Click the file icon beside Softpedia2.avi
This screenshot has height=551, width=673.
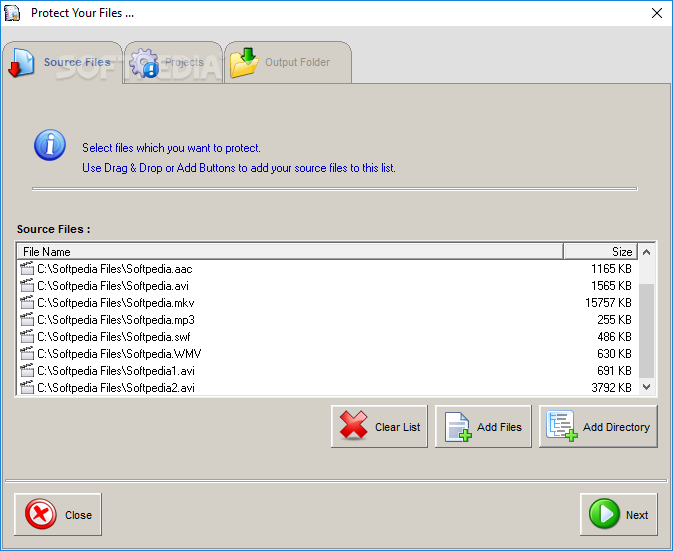pyautogui.click(x=27, y=388)
